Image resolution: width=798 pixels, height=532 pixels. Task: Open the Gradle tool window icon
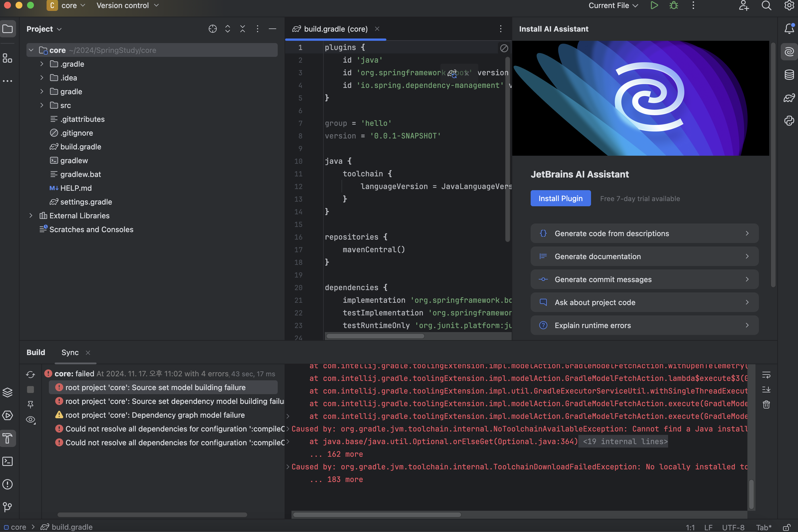click(789, 98)
